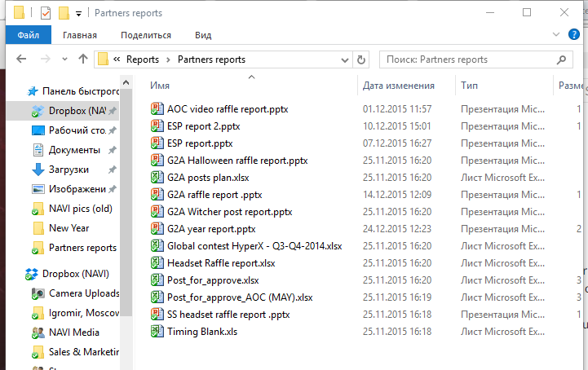588x370 pixels.
Task: Go up one folder level arrow
Action: pos(83,59)
